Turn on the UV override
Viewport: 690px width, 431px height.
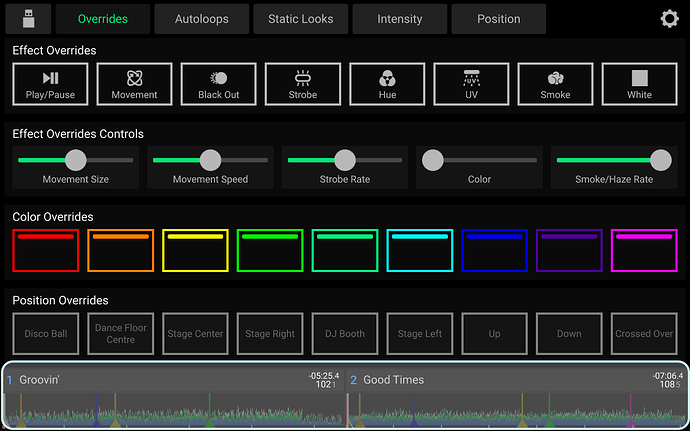click(471, 84)
